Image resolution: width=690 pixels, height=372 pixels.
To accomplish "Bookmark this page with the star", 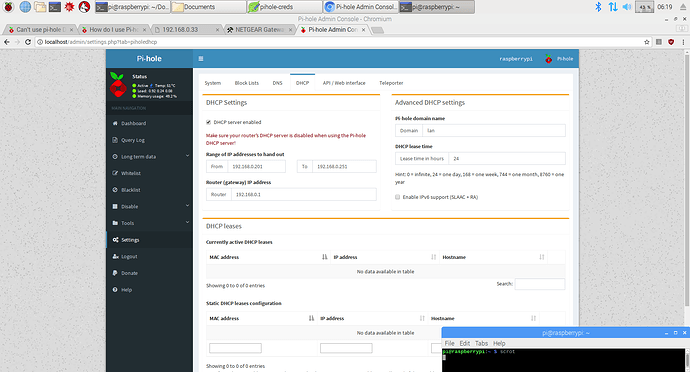I will point(646,42).
